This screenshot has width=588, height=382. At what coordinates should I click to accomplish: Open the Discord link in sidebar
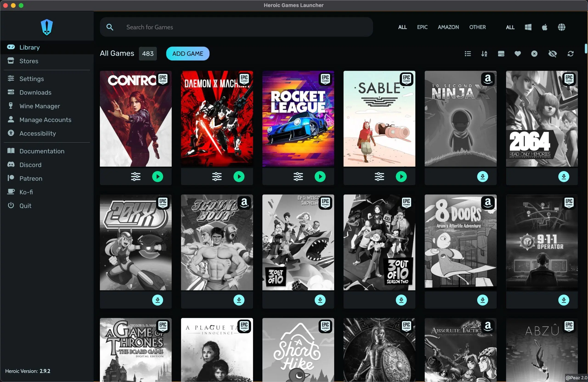point(30,165)
